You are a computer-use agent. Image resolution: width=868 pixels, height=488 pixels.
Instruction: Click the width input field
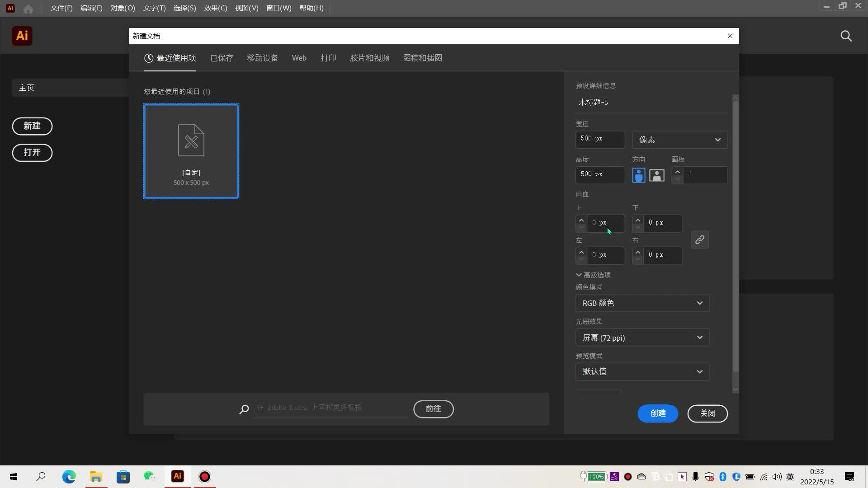click(x=600, y=139)
